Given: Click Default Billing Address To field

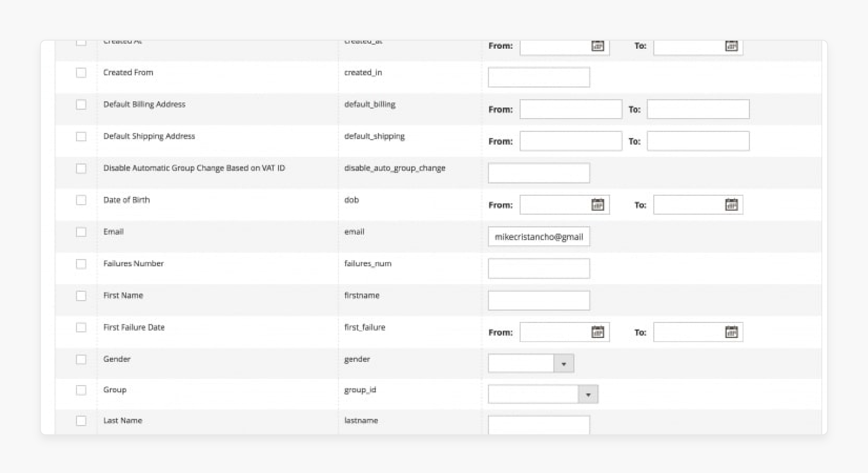Looking at the screenshot, I should 698,109.
